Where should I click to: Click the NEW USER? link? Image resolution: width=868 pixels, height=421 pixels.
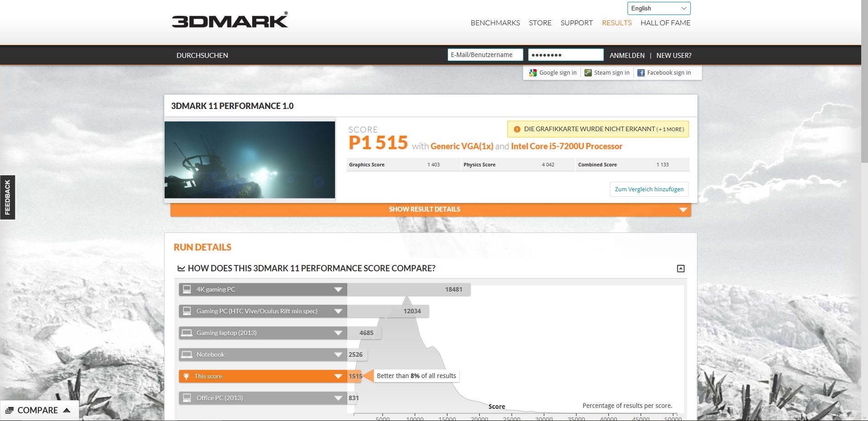674,55
